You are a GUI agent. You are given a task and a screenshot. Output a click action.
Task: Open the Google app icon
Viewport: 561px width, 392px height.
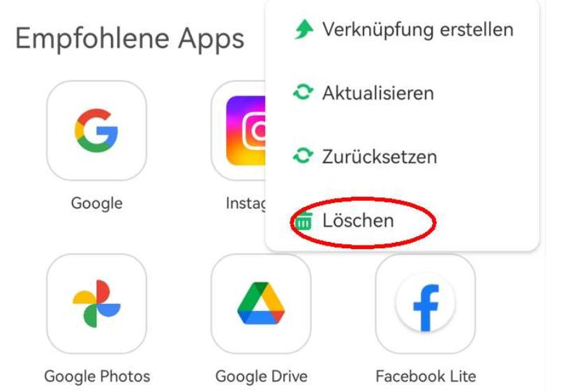tap(96, 130)
